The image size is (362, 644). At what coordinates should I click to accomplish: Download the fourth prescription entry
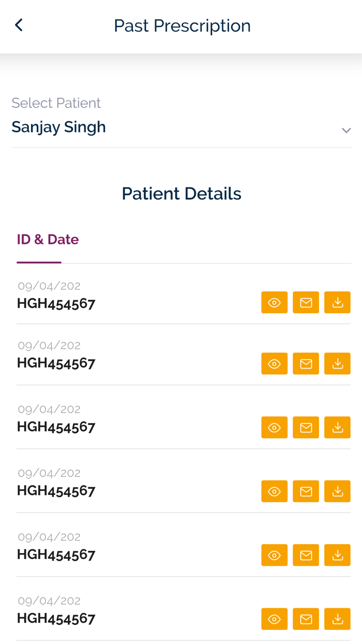(337, 491)
